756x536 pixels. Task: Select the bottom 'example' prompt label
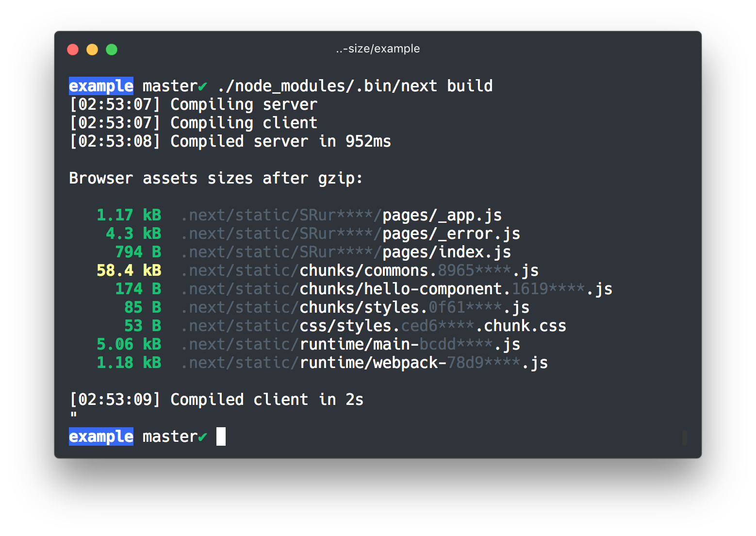coord(101,436)
